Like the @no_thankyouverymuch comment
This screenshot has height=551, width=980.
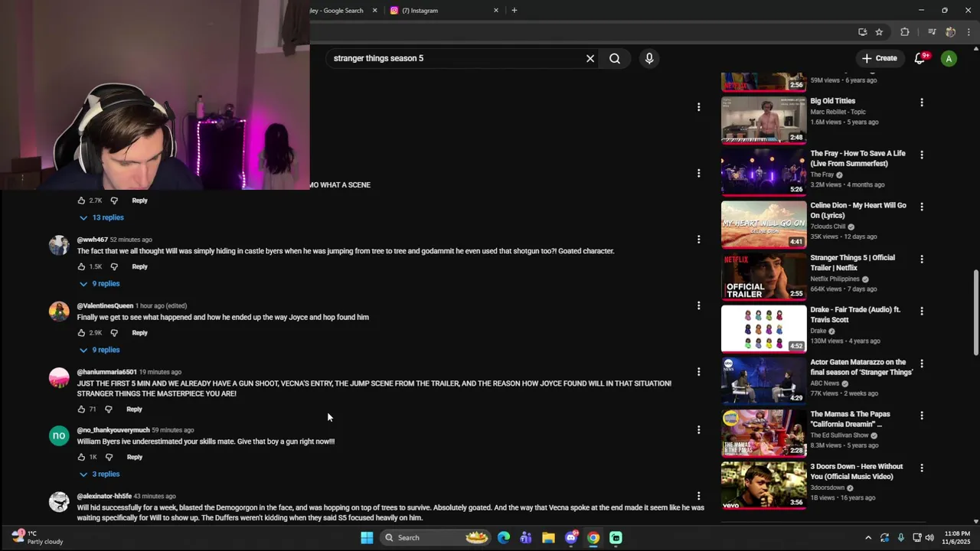click(x=81, y=457)
